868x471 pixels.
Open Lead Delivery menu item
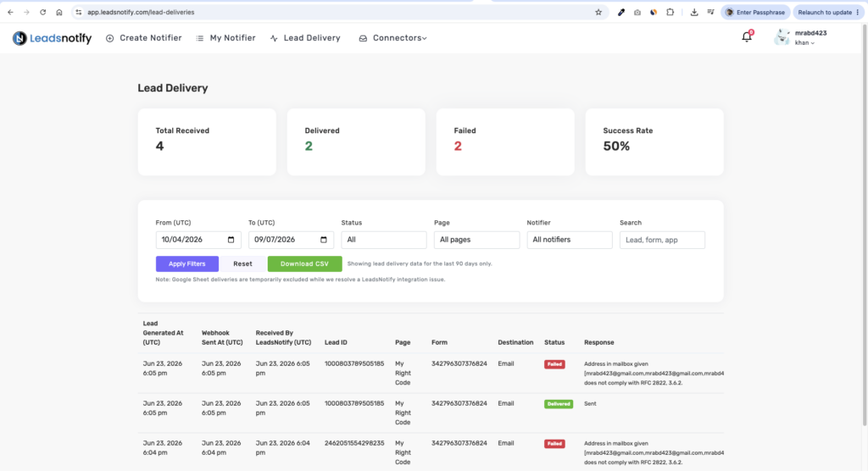click(x=305, y=38)
